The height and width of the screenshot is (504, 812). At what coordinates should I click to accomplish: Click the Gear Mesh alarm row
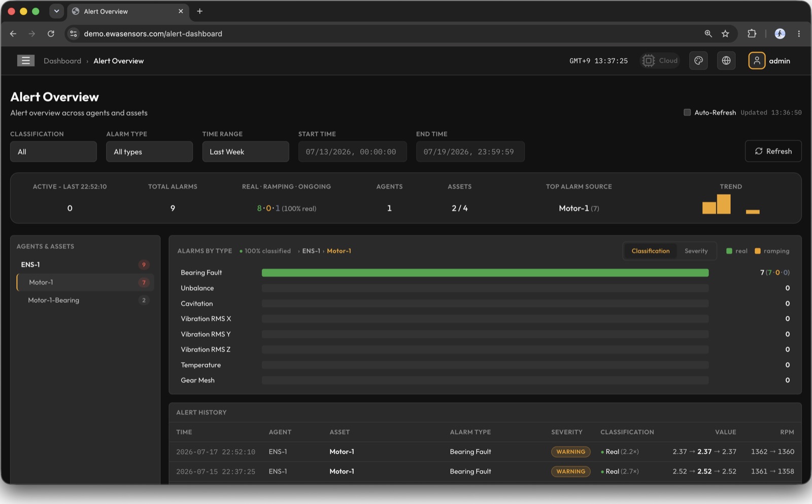pyautogui.click(x=485, y=380)
